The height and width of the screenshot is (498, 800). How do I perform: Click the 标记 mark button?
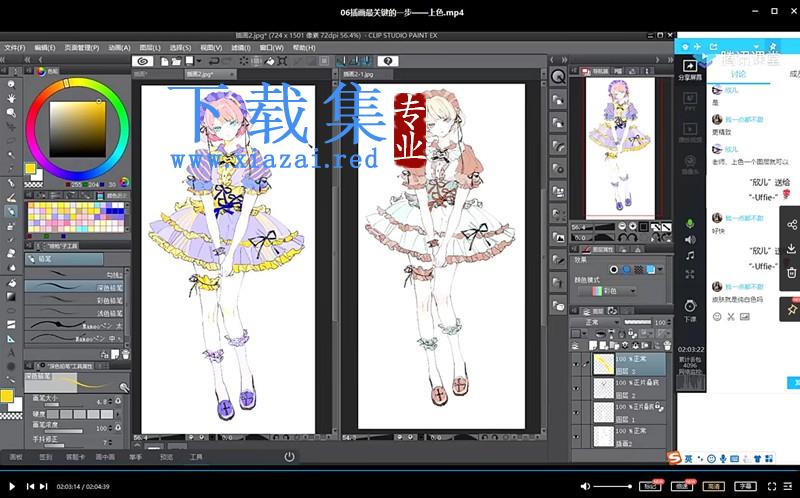[650, 486]
